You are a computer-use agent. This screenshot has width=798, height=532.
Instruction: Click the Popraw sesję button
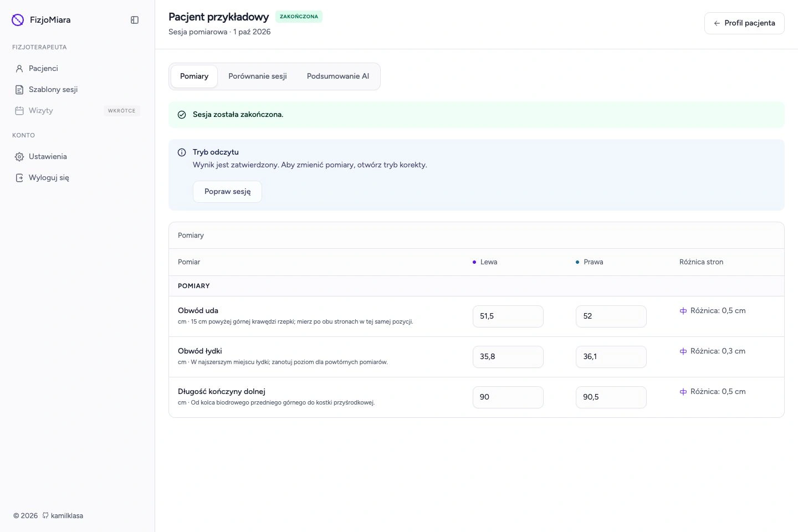pos(227,192)
